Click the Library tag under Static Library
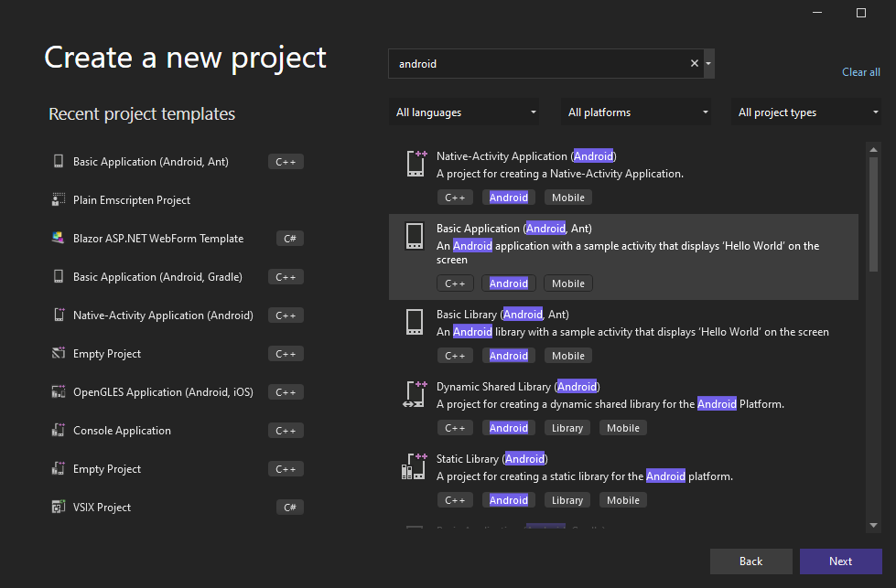896x588 pixels. pyautogui.click(x=567, y=500)
